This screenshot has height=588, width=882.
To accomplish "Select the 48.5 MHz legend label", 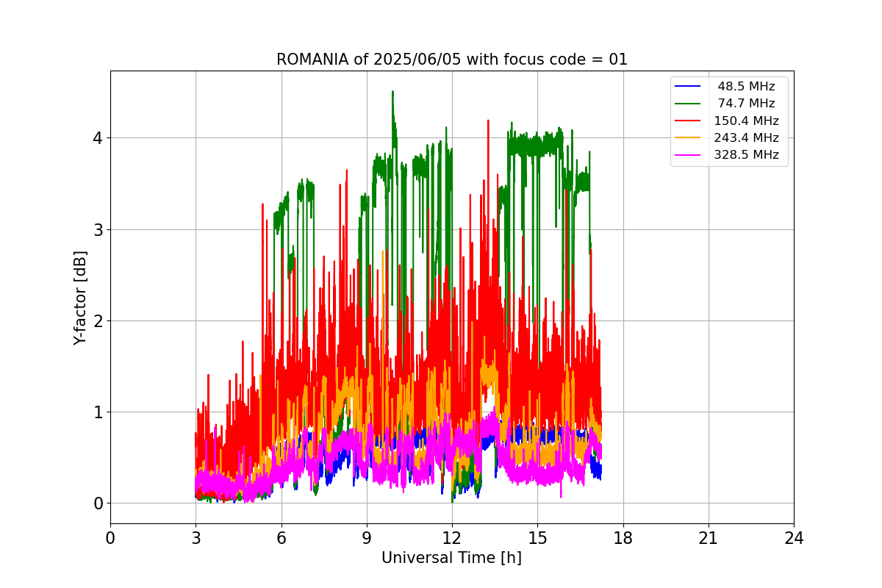I will click(x=746, y=87).
